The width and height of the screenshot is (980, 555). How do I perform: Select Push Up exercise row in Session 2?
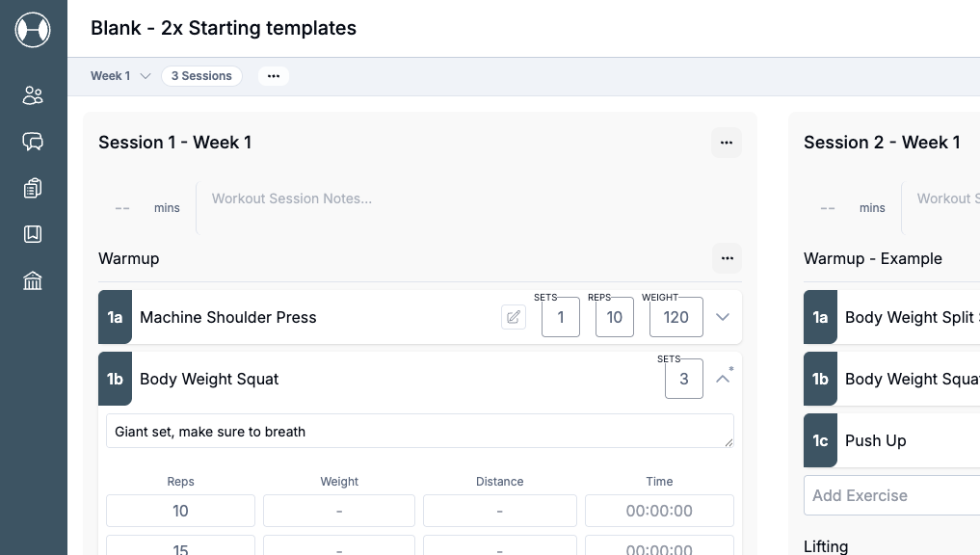[x=892, y=440]
